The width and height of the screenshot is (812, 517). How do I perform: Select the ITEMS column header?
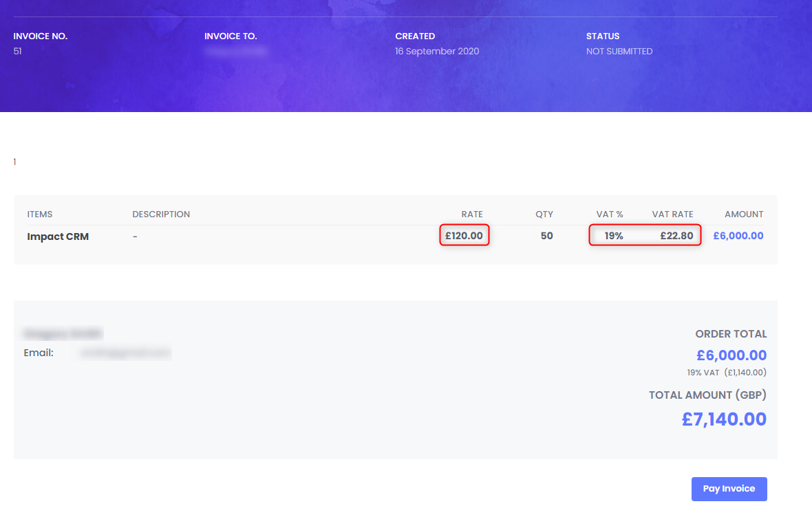point(39,214)
